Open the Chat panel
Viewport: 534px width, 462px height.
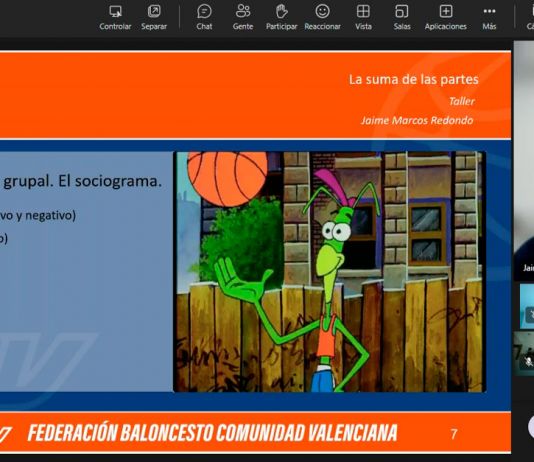click(x=204, y=18)
